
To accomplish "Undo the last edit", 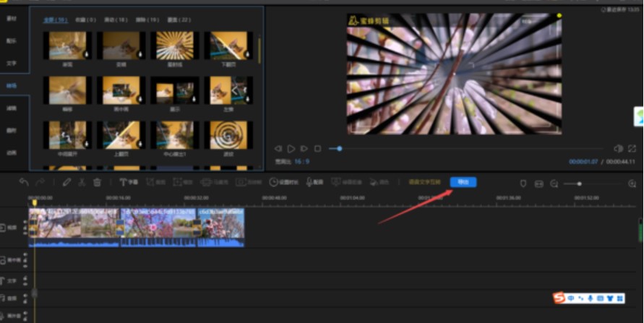I will pos(24,183).
